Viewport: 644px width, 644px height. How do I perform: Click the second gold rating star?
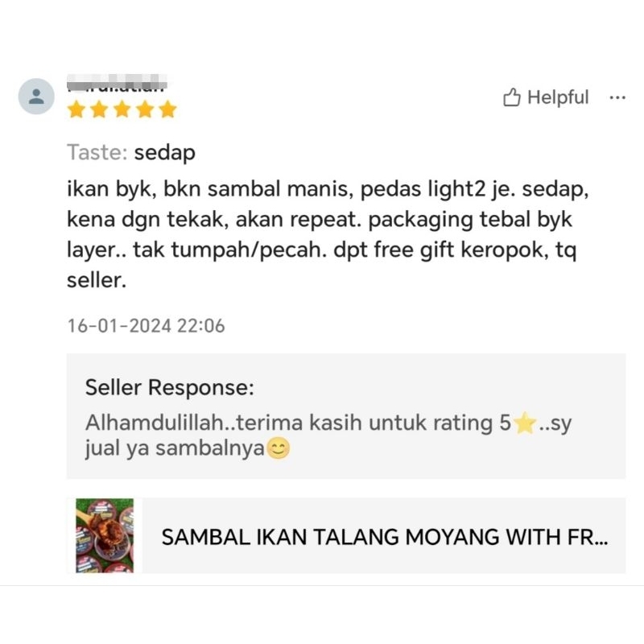pos(99,109)
